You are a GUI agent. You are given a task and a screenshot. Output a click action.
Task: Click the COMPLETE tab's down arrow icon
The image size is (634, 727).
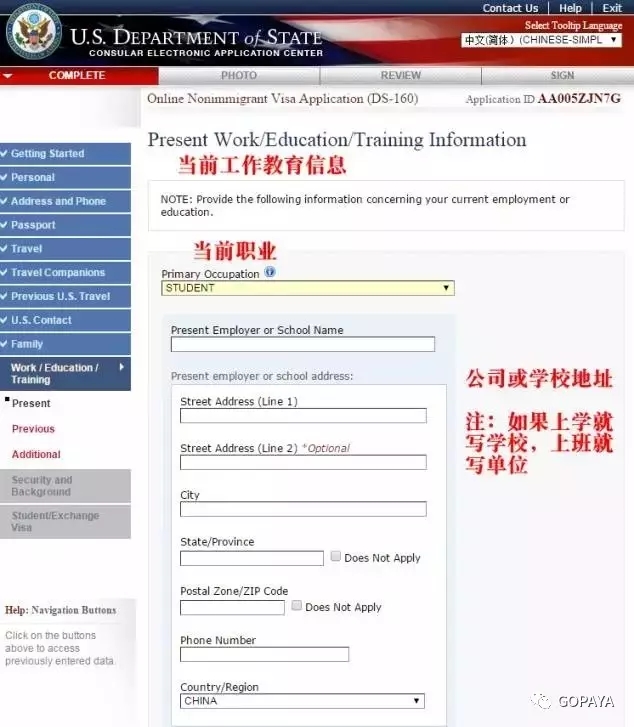7,76
